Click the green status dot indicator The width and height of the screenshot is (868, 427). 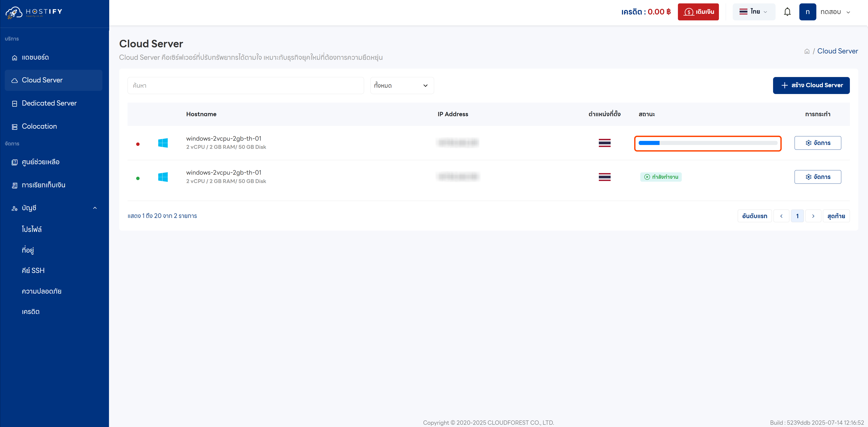[138, 178]
